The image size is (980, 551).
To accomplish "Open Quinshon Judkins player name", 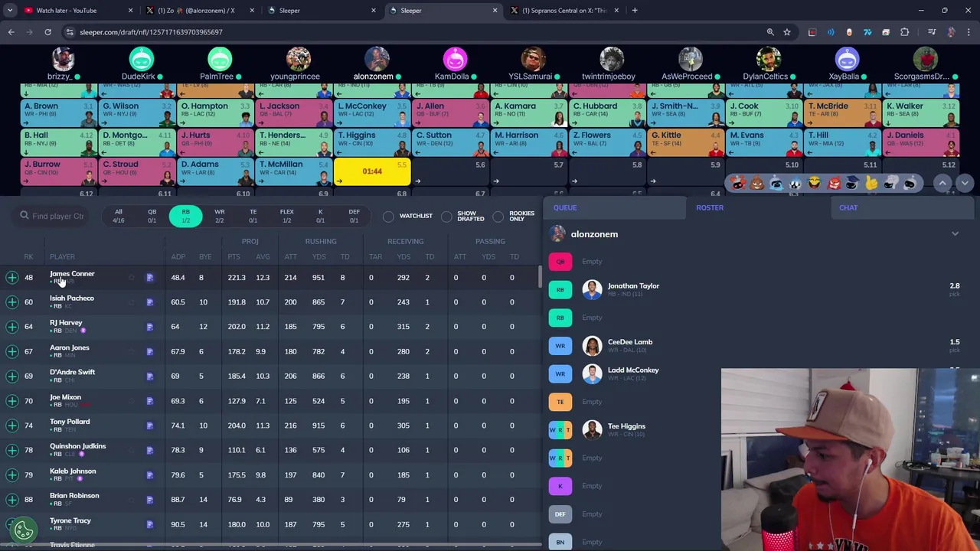I will coord(77,446).
